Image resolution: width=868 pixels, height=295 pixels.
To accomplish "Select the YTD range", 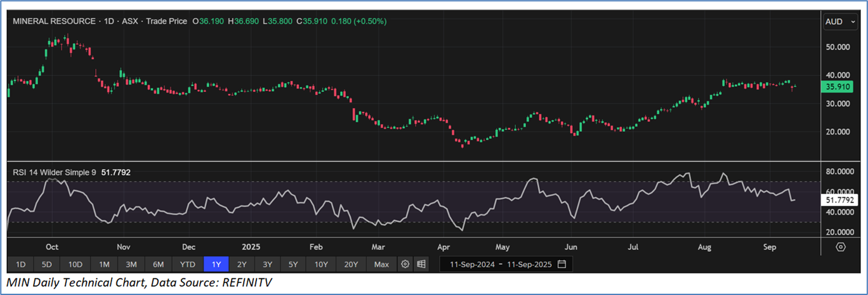I will point(187,264).
